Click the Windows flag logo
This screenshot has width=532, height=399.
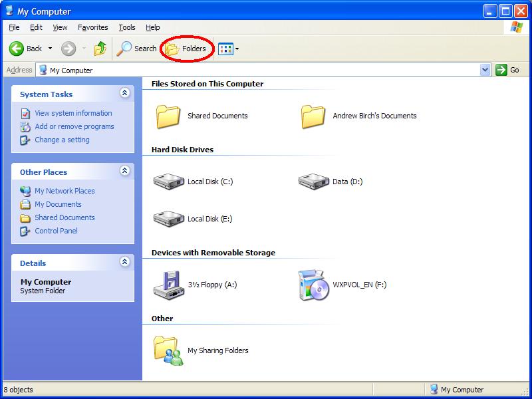517,27
